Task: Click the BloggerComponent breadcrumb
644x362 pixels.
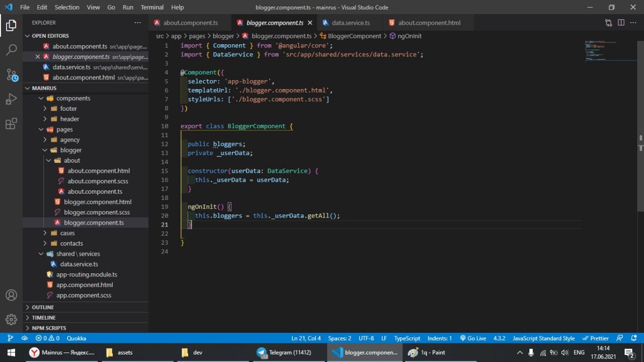Action: tap(354, 36)
